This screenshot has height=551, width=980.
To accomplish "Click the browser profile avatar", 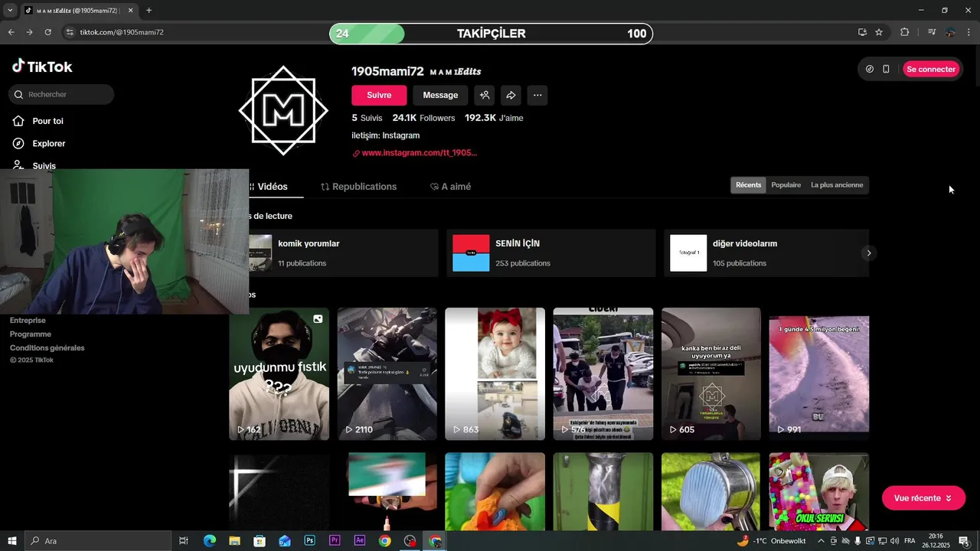I will pyautogui.click(x=950, y=32).
